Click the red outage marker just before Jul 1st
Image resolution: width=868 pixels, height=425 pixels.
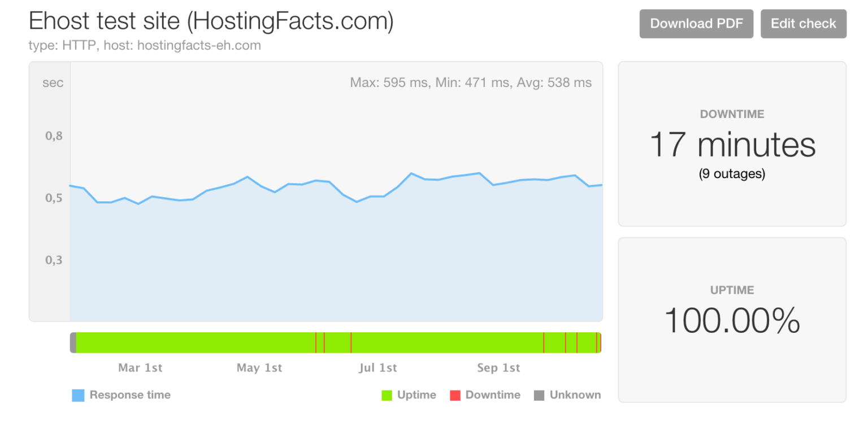(351, 342)
